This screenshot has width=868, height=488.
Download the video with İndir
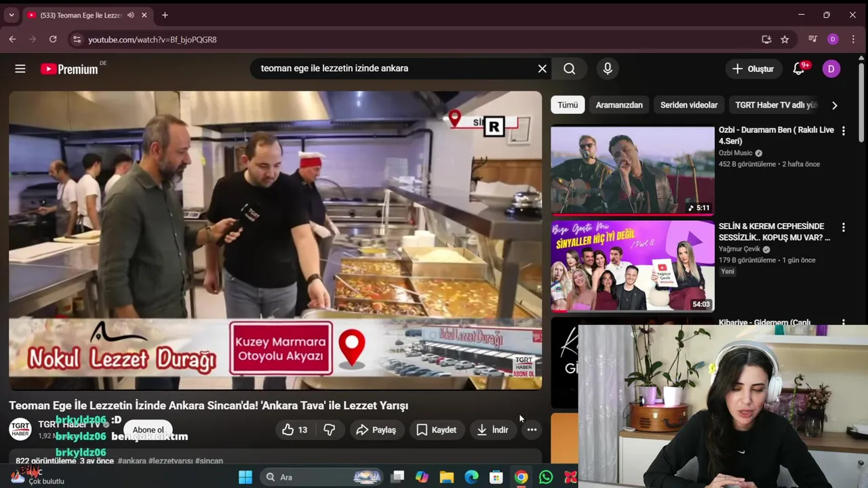pyautogui.click(x=493, y=430)
